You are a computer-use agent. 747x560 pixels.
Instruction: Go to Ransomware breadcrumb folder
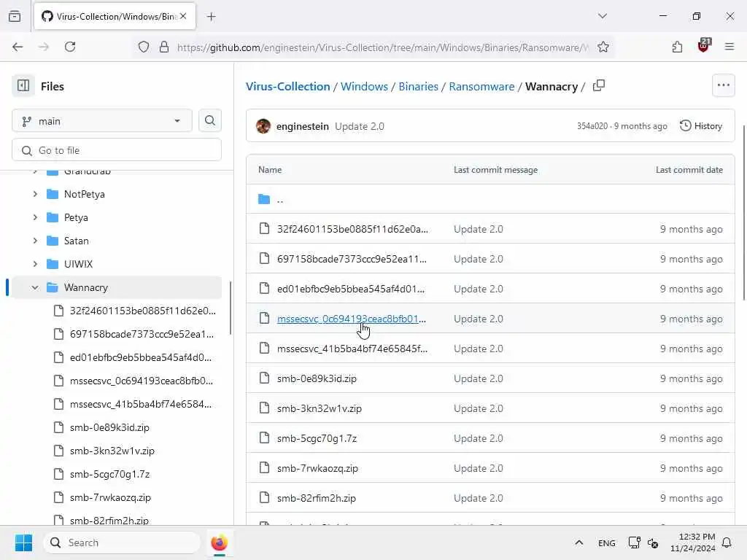481,86
